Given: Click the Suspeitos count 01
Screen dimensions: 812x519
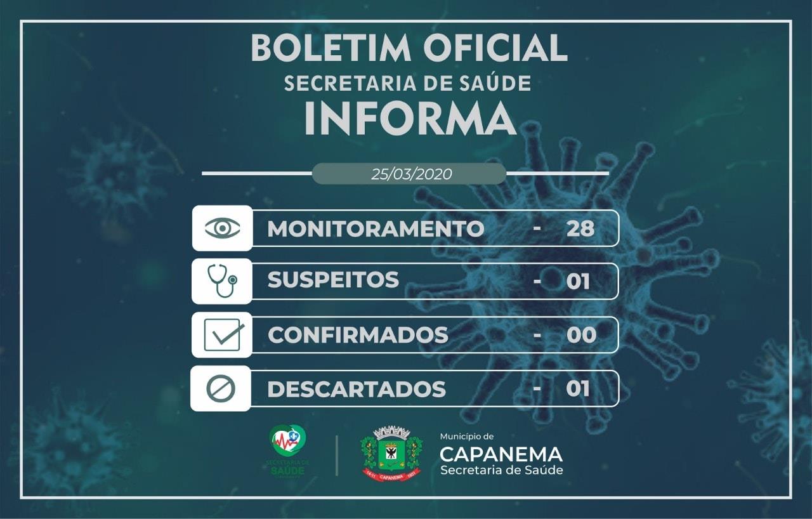Looking at the screenshot, I should click(x=578, y=282).
